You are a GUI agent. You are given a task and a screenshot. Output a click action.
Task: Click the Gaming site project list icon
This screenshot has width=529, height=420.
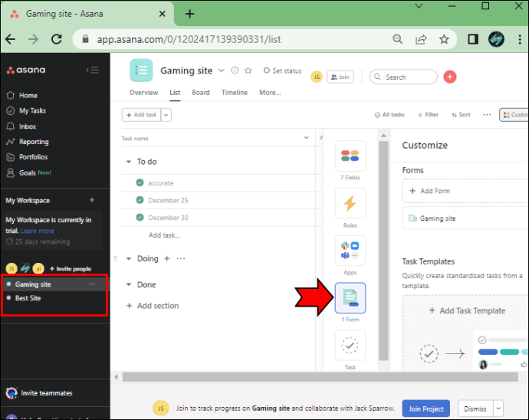tap(141, 71)
